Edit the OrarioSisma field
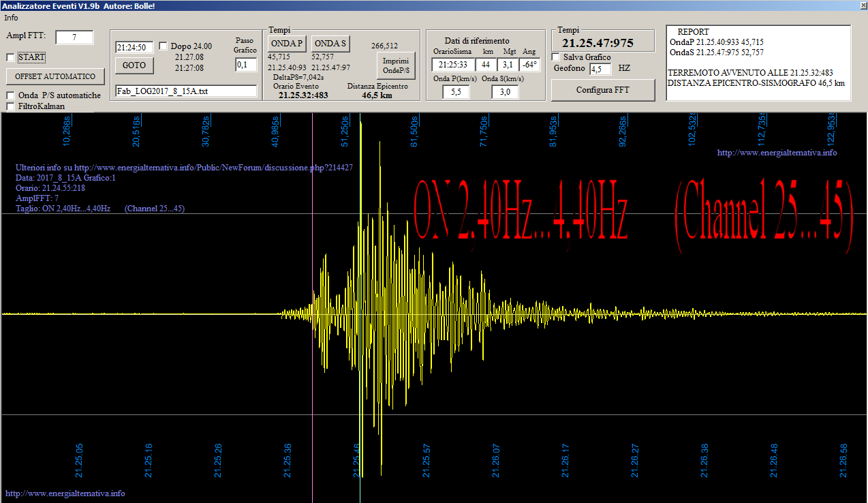The height and width of the screenshot is (503, 868). point(453,65)
